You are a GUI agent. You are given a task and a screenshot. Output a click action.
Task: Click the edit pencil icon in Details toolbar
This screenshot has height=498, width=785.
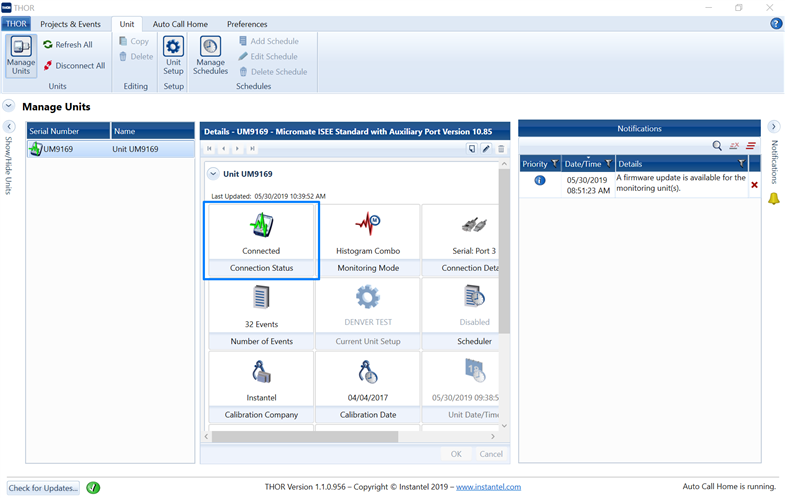point(486,149)
